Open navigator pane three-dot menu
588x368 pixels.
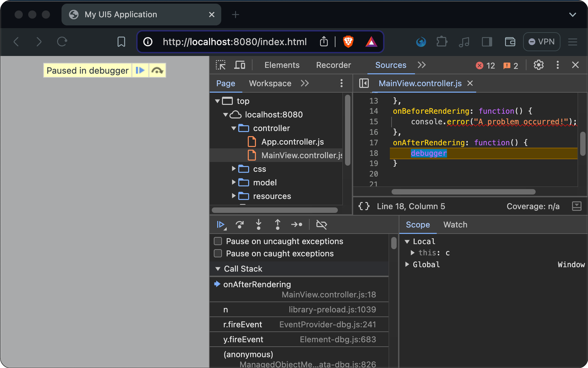tap(341, 83)
